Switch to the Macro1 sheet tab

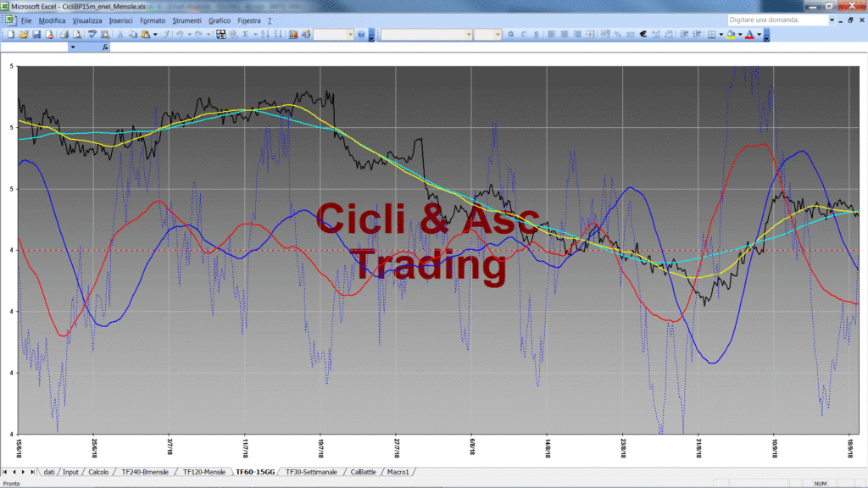click(x=398, y=472)
